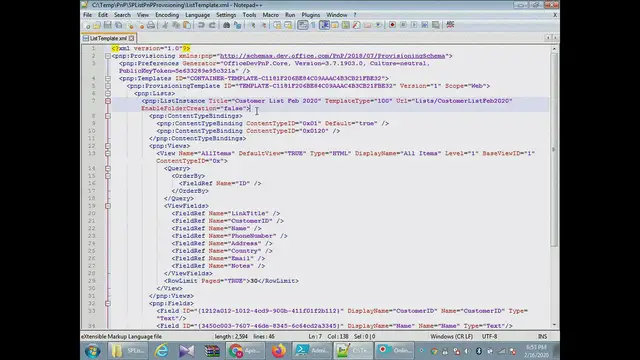640x360 pixels.
Task: Click the Zoom Out toolbar icon
Action: coord(264,25)
